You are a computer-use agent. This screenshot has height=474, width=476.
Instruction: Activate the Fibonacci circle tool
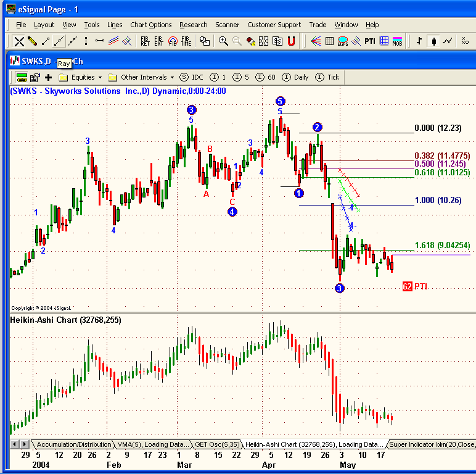point(172,41)
